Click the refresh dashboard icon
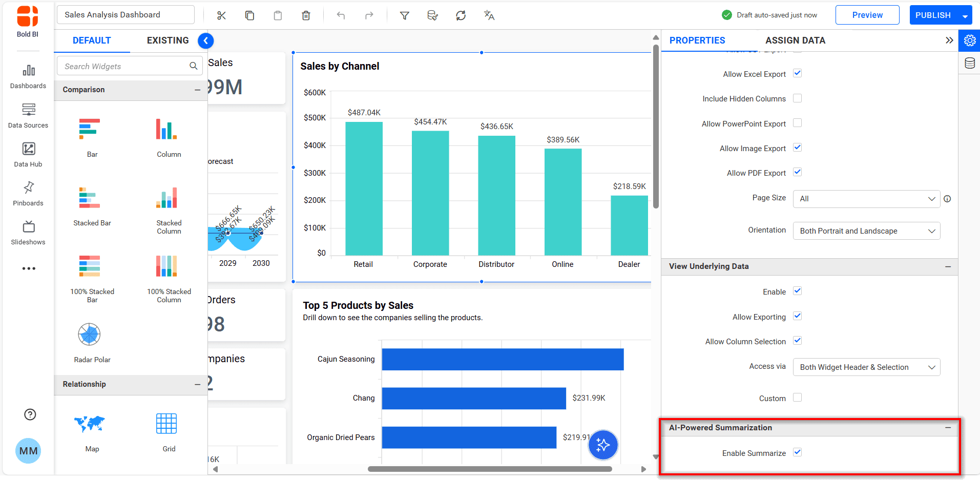 pyautogui.click(x=461, y=15)
